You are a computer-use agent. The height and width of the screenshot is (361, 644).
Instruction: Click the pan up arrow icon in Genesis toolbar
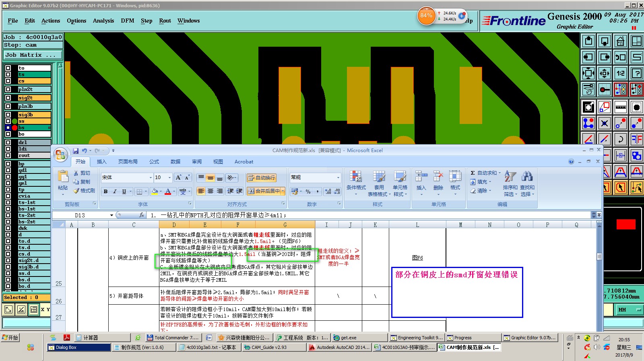pyautogui.click(x=588, y=41)
